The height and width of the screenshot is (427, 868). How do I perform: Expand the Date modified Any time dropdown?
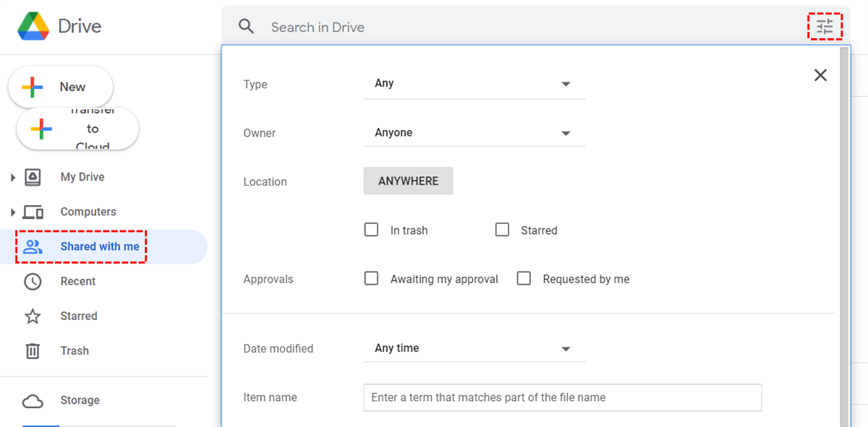click(475, 348)
